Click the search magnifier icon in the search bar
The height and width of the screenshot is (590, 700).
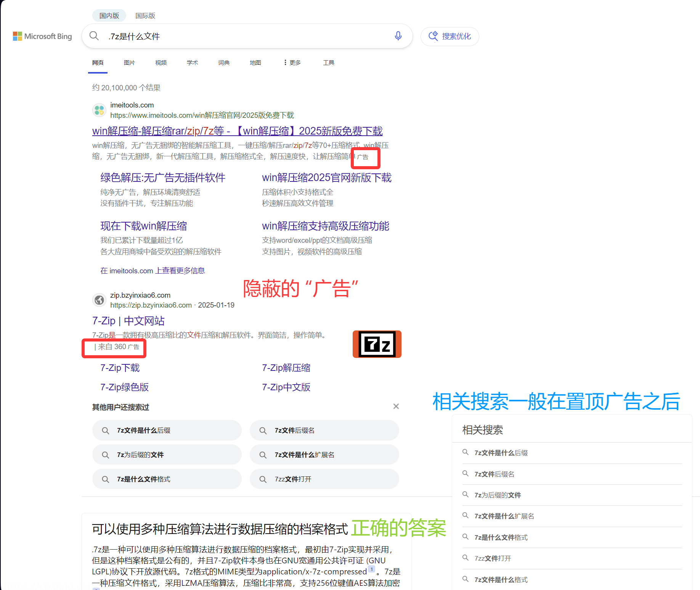[x=94, y=36]
